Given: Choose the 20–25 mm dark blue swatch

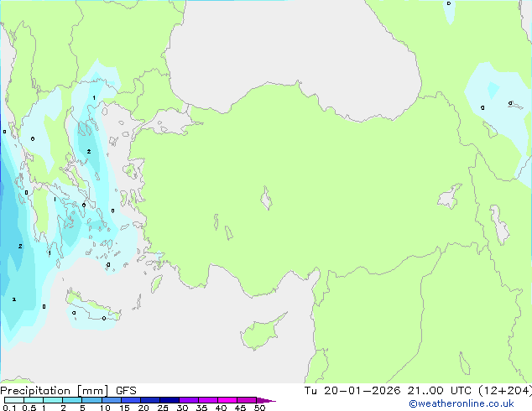Looking at the screenshot, I should 149,400.
